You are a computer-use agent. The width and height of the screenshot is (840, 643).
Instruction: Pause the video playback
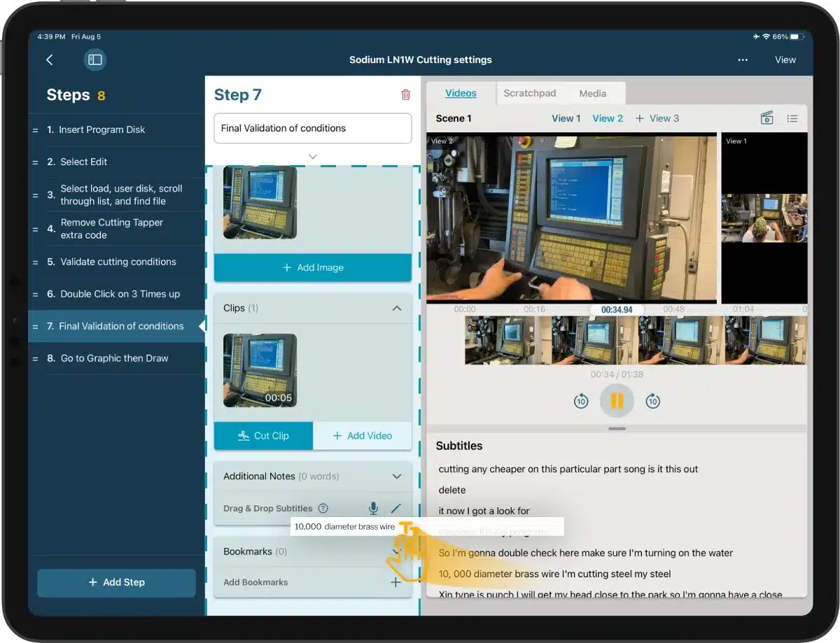coord(617,401)
